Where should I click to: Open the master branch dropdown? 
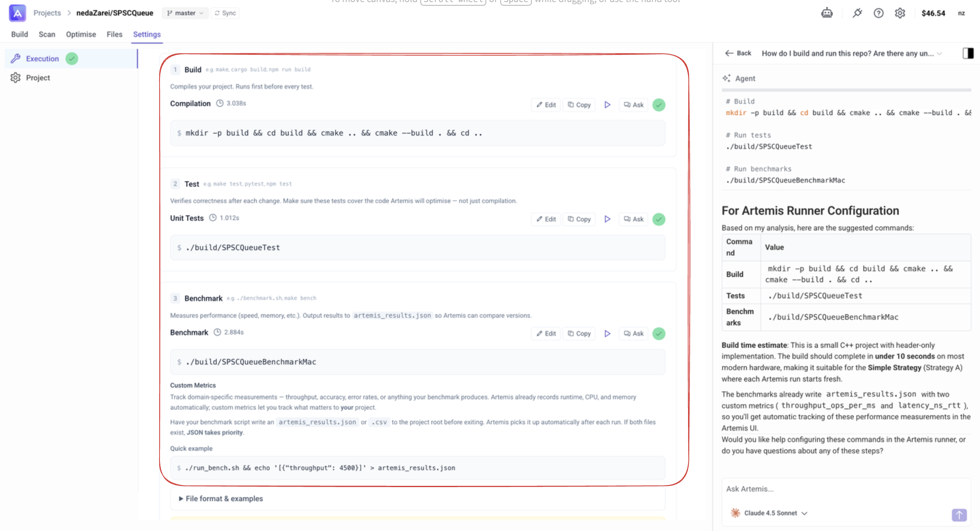click(x=185, y=13)
